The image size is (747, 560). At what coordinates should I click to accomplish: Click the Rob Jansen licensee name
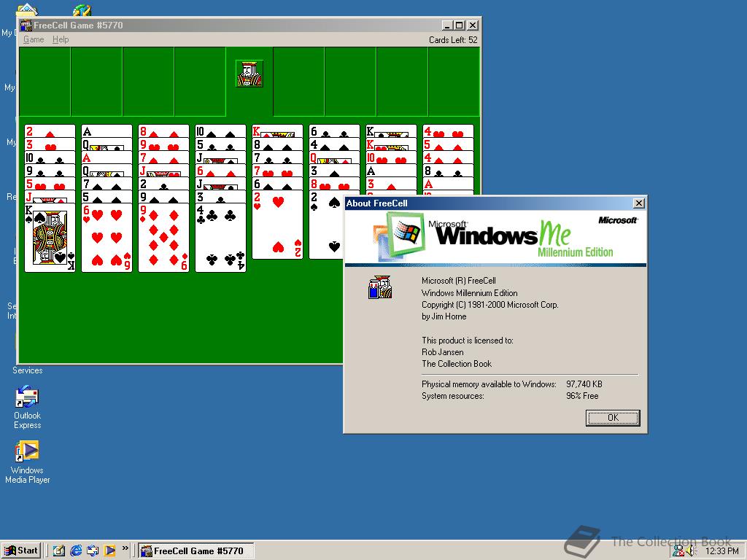(443, 352)
